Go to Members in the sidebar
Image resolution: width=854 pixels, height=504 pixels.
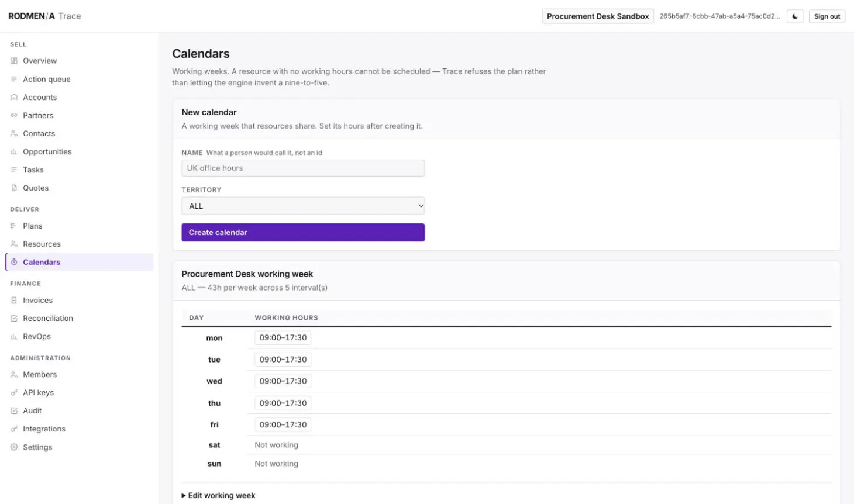click(x=40, y=374)
